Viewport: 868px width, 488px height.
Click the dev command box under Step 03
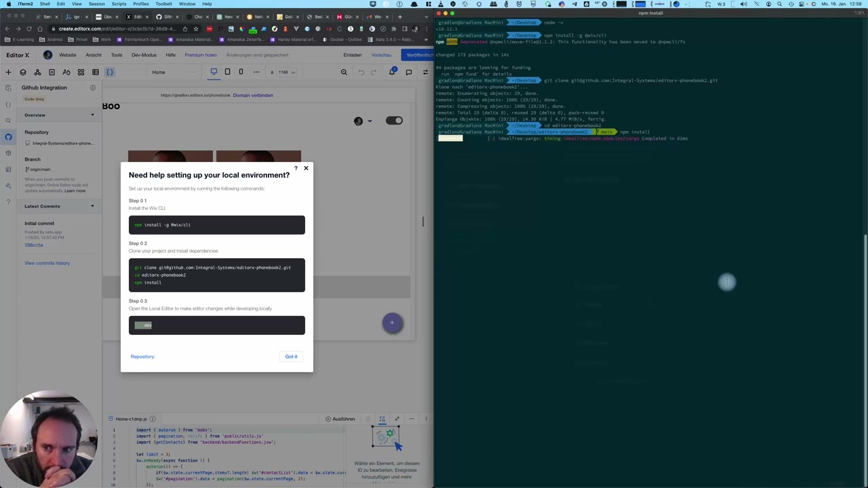217,325
